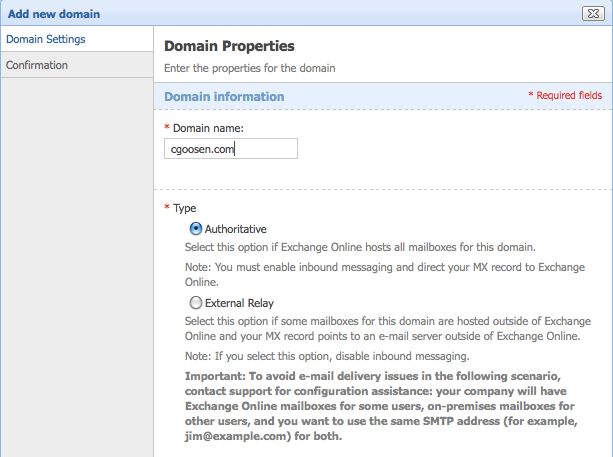Select the External Relay radio button
613x457 pixels.
click(195, 303)
